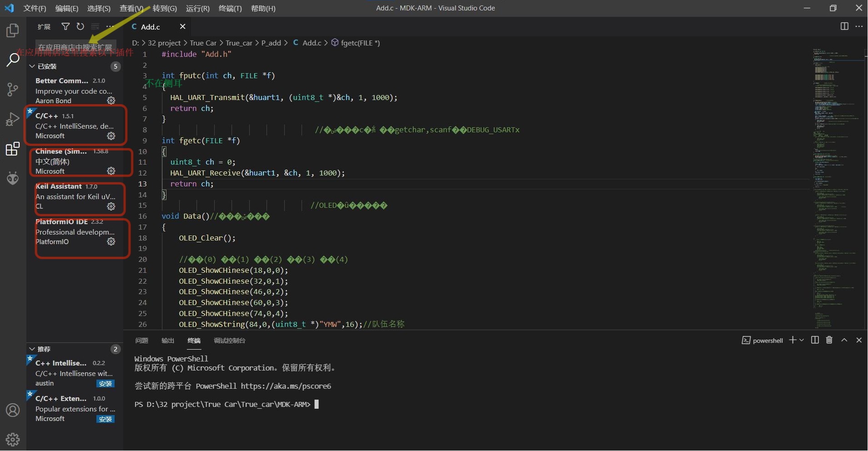Screen dimensions: 868x451
Task: Open the Explorer view in activity bar
Action: click(x=13, y=30)
